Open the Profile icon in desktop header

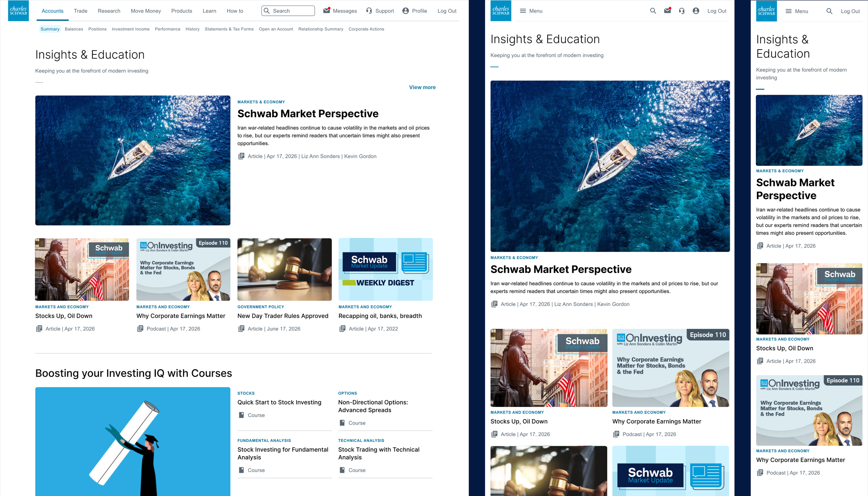(x=405, y=11)
